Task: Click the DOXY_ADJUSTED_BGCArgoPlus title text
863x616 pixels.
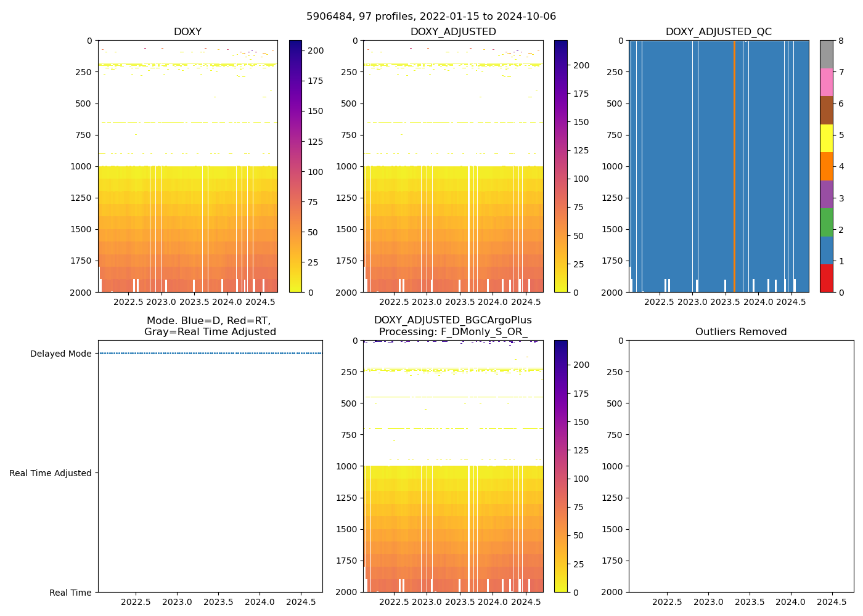Action: (x=453, y=320)
